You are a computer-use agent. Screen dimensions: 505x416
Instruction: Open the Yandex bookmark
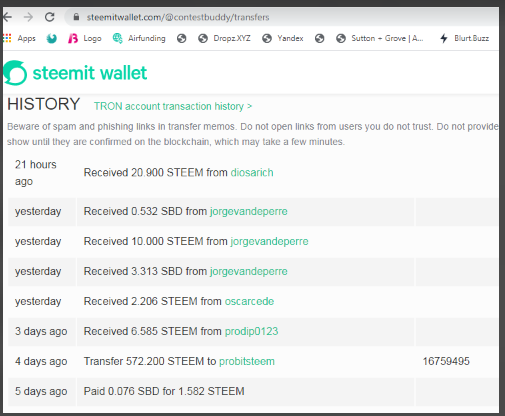tap(283, 39)
